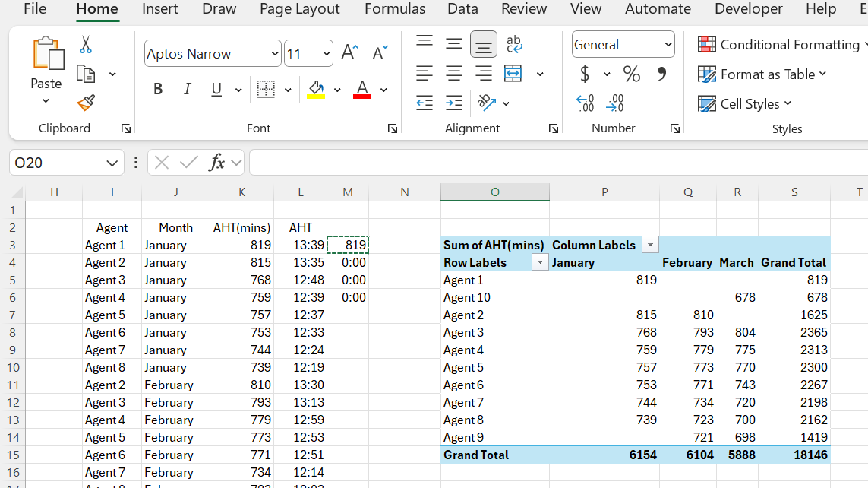This screenshot has width=868, height=488.
Task: Open the Alignment dialog launcher
Action: pyautogui.click(x=553, y=128)
